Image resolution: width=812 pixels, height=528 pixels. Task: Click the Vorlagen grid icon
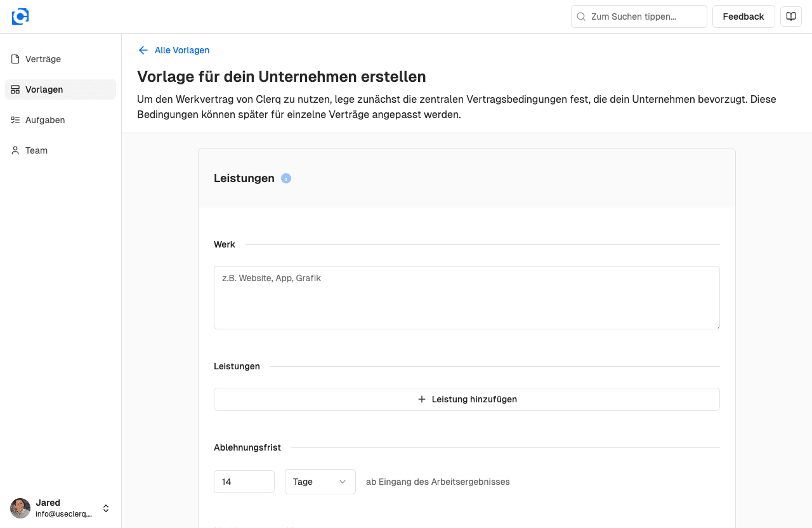point(14,89)
